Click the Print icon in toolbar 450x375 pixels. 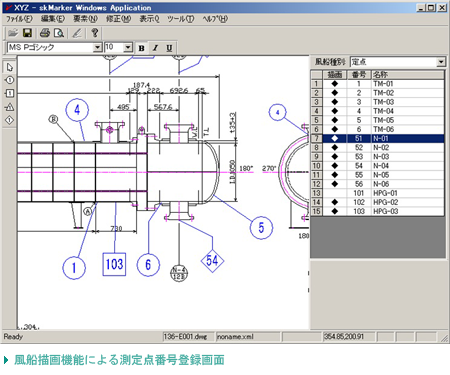[45, 33]
